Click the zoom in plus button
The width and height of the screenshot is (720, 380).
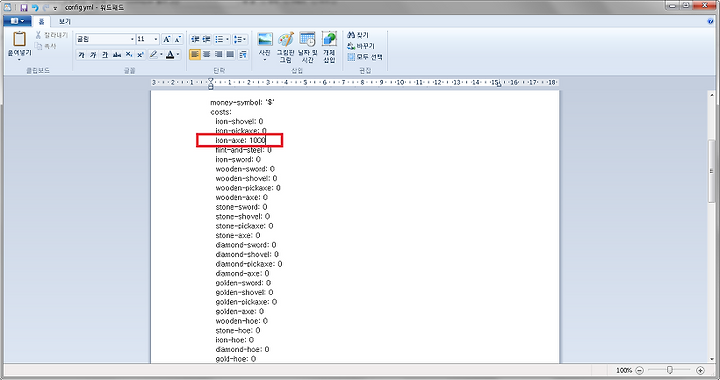(700, 370)
